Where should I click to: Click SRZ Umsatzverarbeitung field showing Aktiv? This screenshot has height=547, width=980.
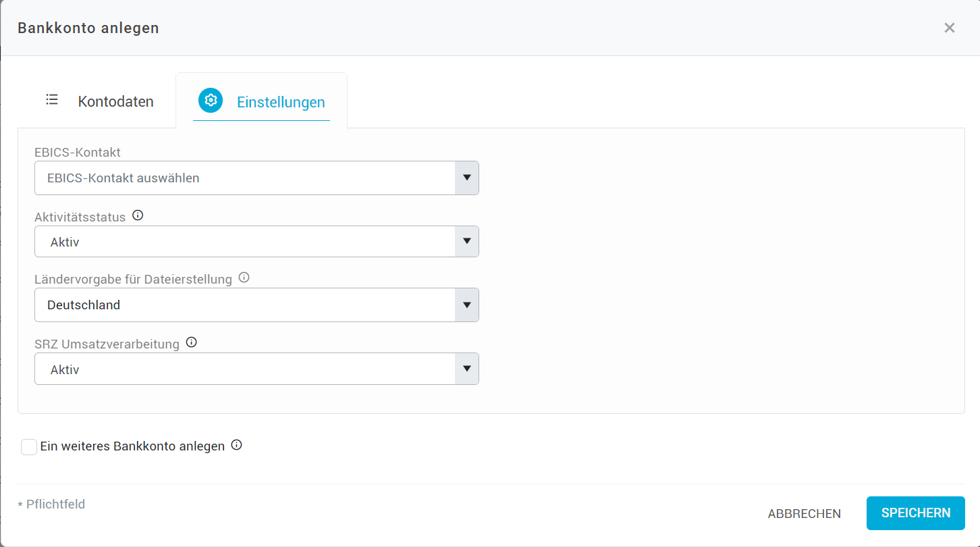(x=256, y=369)
